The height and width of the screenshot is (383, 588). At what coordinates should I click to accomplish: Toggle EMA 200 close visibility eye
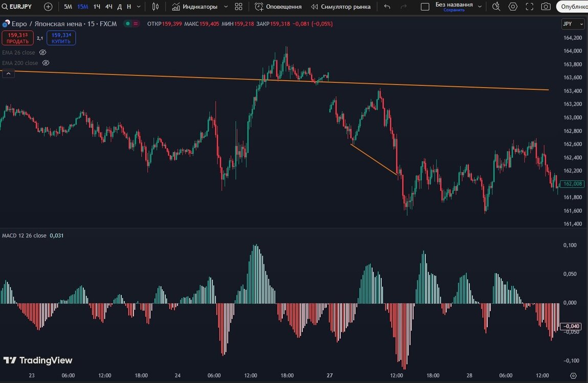[46, 63]
